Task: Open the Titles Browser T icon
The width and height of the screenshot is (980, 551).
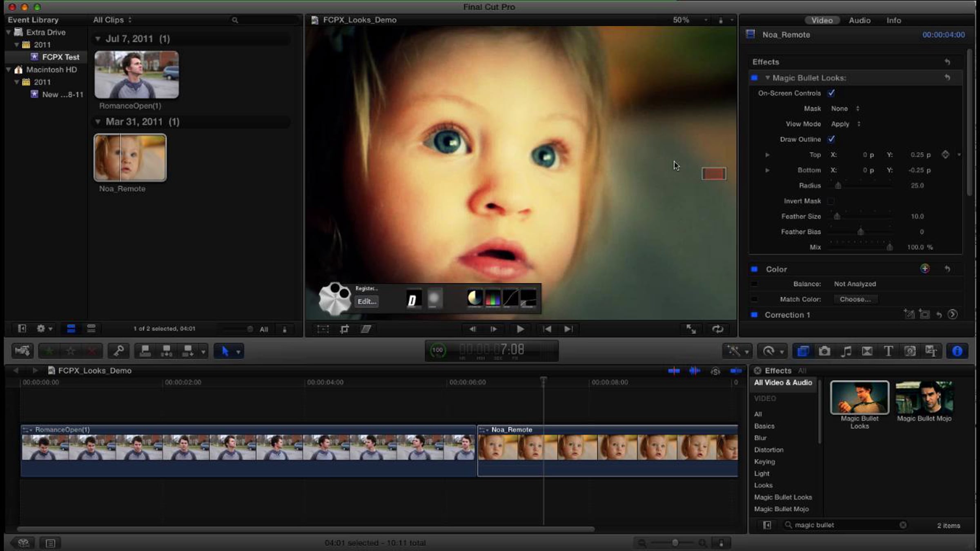Action: click(x=888, y=351)
